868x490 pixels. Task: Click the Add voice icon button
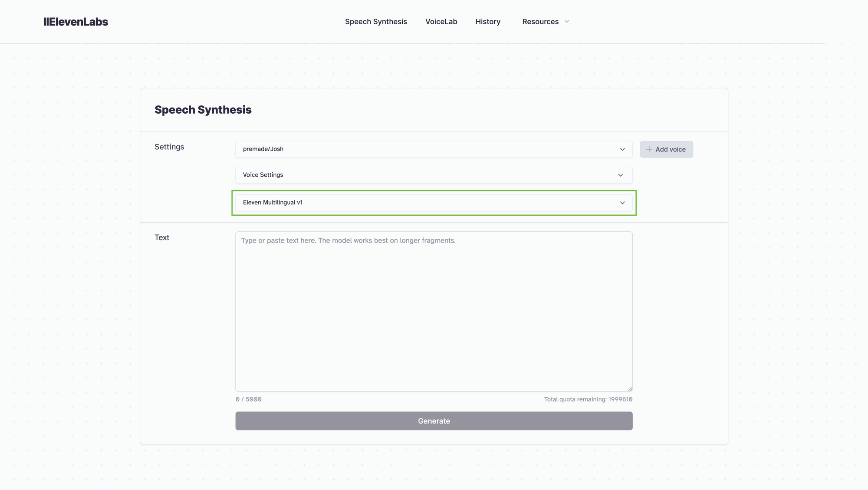(x=666, y=149)
